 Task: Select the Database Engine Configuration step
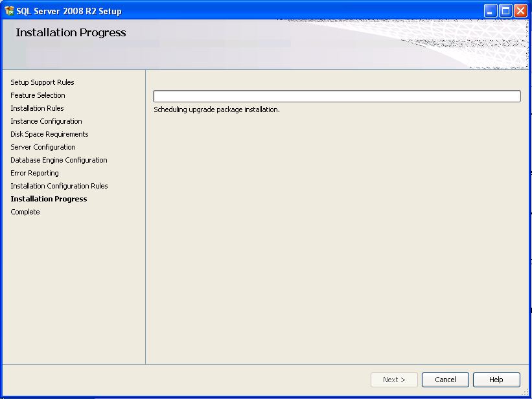(59, 160)
